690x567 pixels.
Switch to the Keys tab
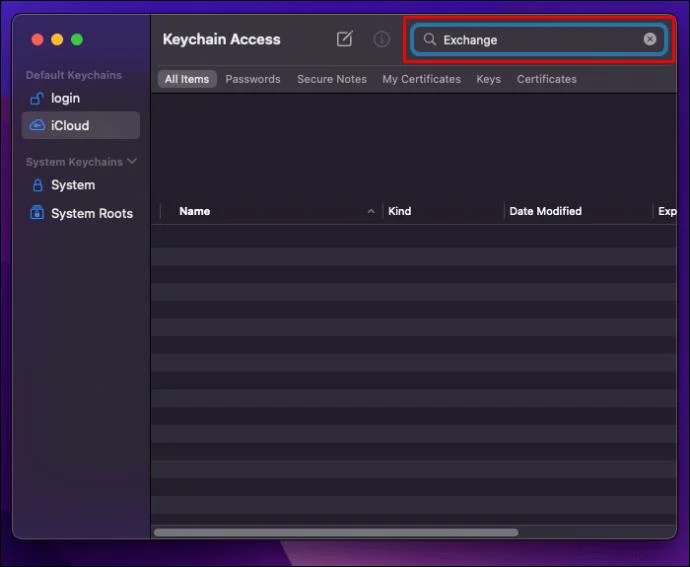click(x=488, y=79)
